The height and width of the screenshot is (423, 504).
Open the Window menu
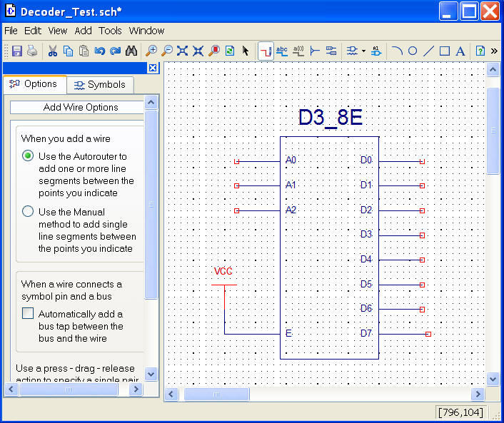[x=146, y=31]
